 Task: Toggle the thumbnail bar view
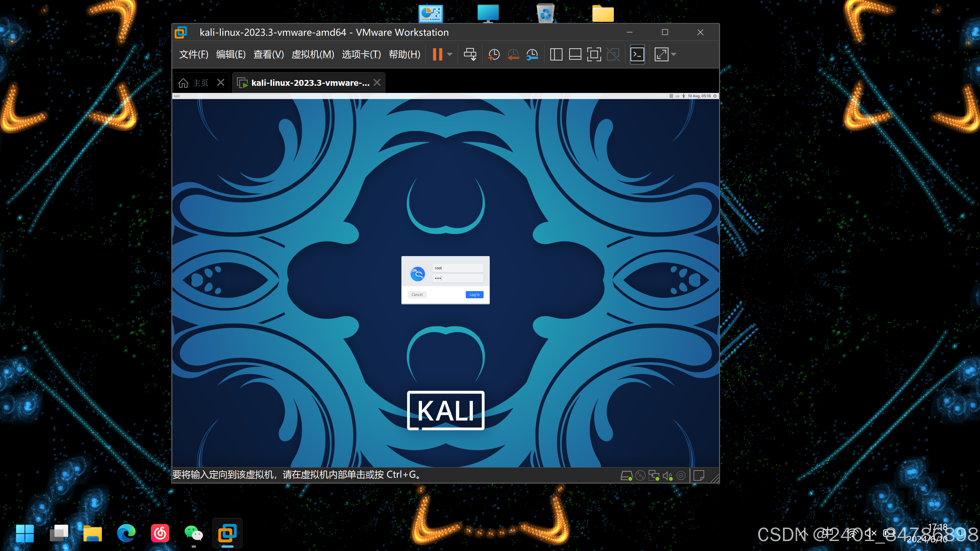click(x=575, y=54)
